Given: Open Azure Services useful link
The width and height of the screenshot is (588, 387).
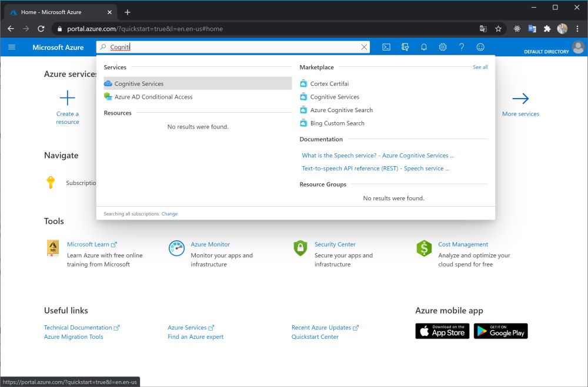Looking at the screenshot, I should (x=191, y=328).
